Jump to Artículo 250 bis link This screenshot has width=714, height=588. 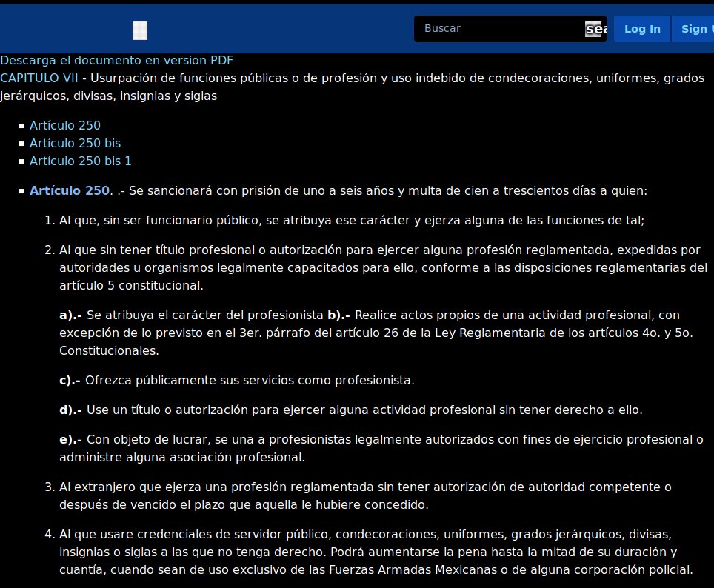(x=75, y=143)
